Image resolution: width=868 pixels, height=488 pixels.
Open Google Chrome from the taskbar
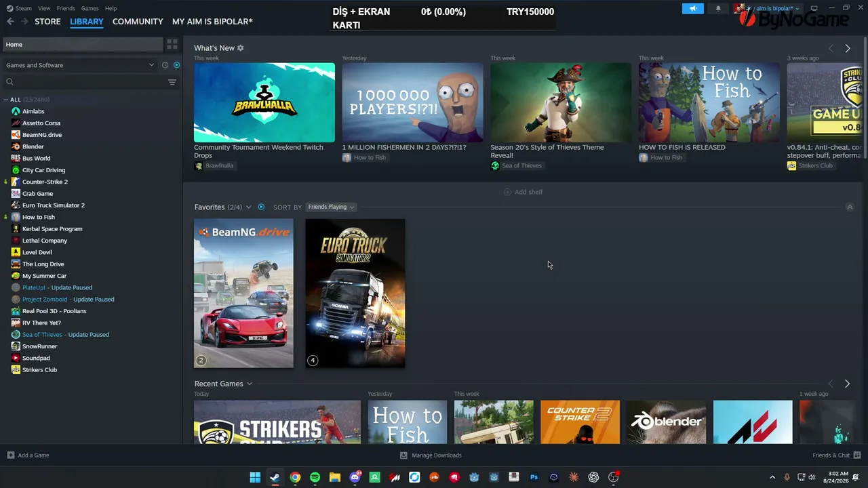click(295, 477)
